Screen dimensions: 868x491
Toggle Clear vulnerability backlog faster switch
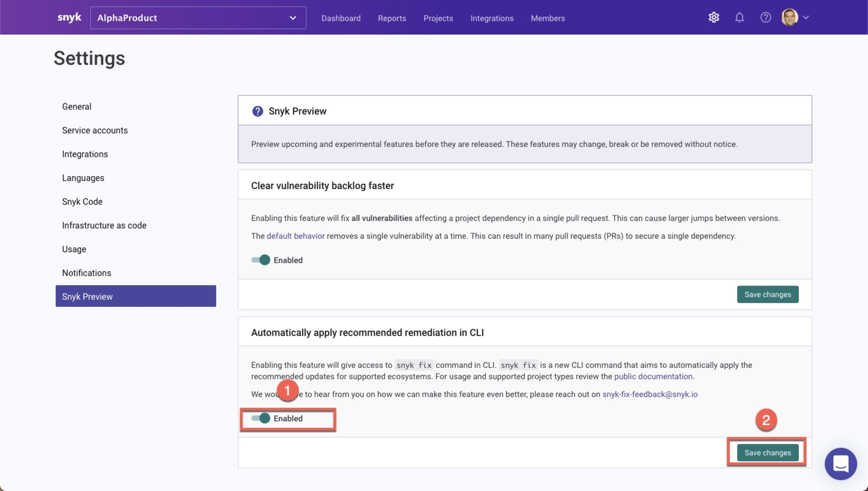pos(260,260)
